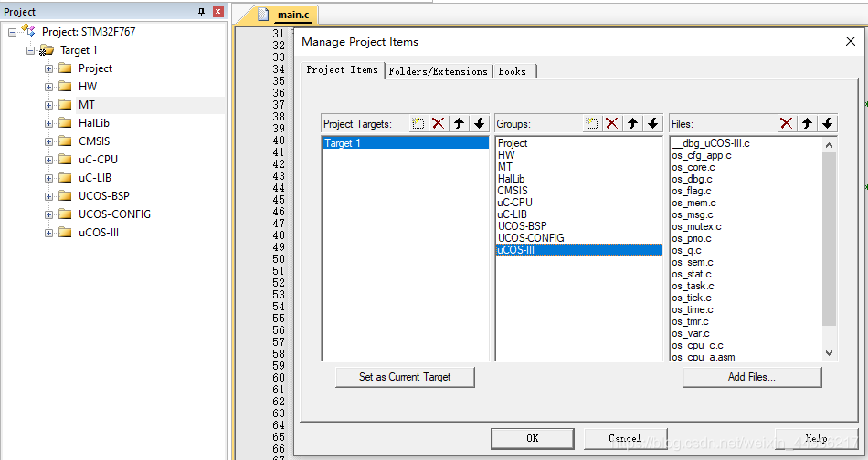
Task: Create a new group in Groups
Action: click(x=592, y=123)
